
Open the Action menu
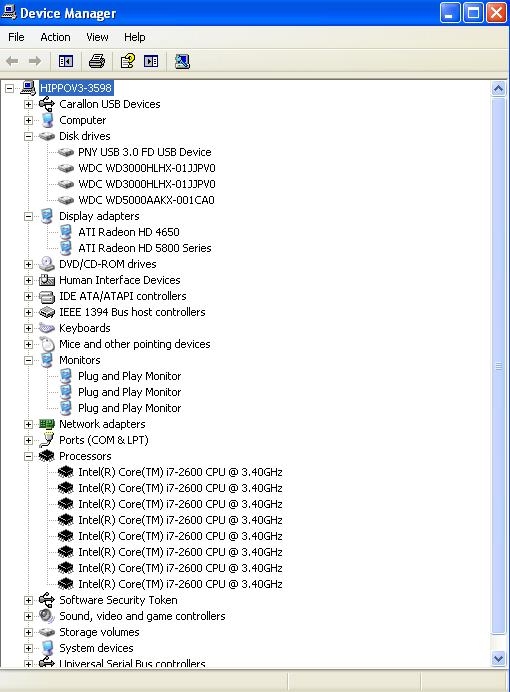pyautogui.click(x=55, y=37)
